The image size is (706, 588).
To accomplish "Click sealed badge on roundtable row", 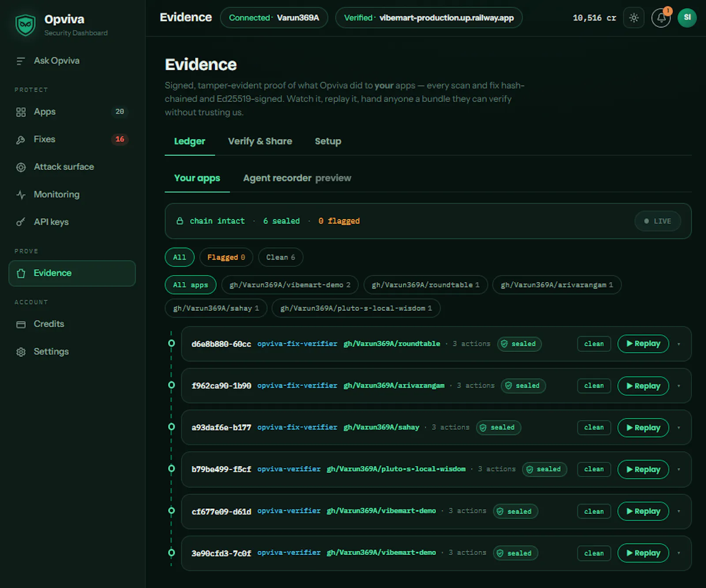I will point(519,344).
